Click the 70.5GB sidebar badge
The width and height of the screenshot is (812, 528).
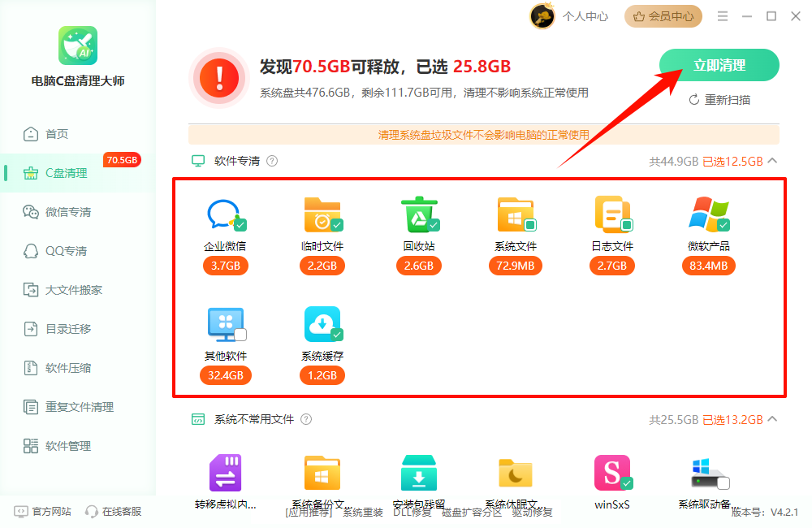[x=123, y=160]
